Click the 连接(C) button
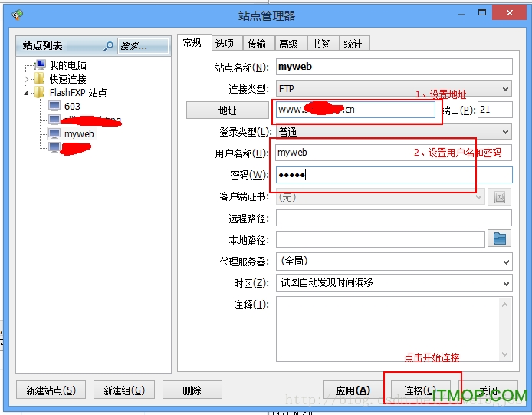This screenshot has width=532, height=415. [x=421, y=390]
